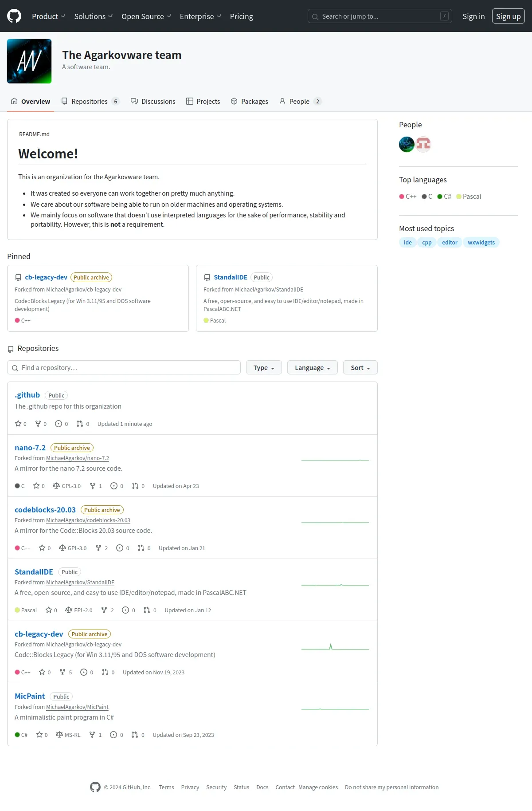
Task: Click the Sign up button
Action: tap(509, 16)
